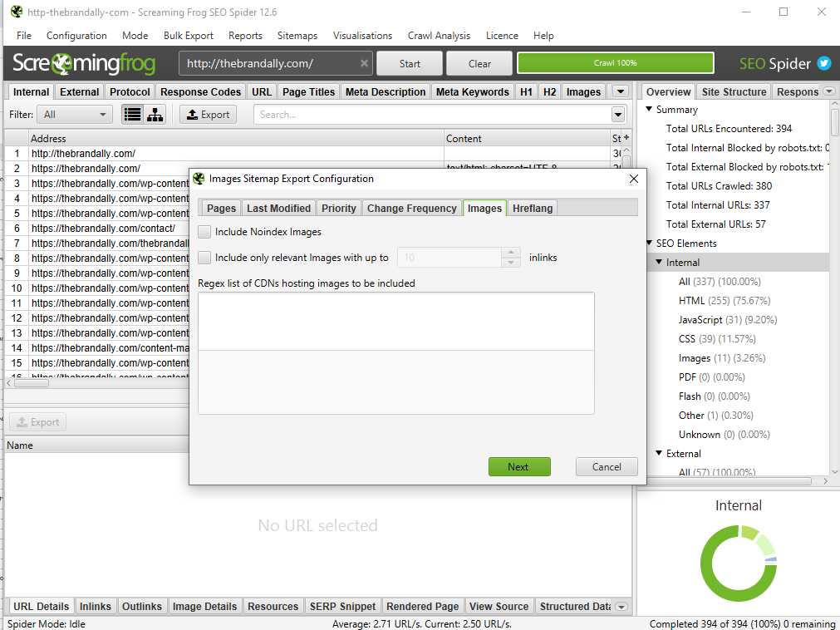Click the Address column header
Image resolution: width=840 pixels, height=630 pixels.
[x=236, y=138]
